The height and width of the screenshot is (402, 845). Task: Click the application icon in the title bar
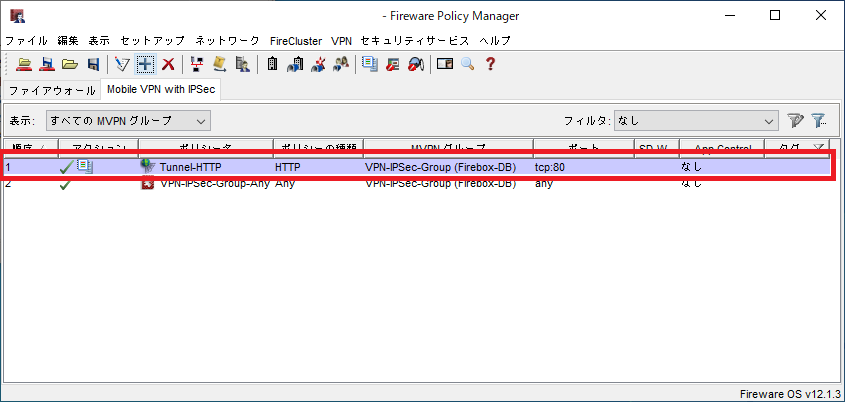tap(17, 16)
